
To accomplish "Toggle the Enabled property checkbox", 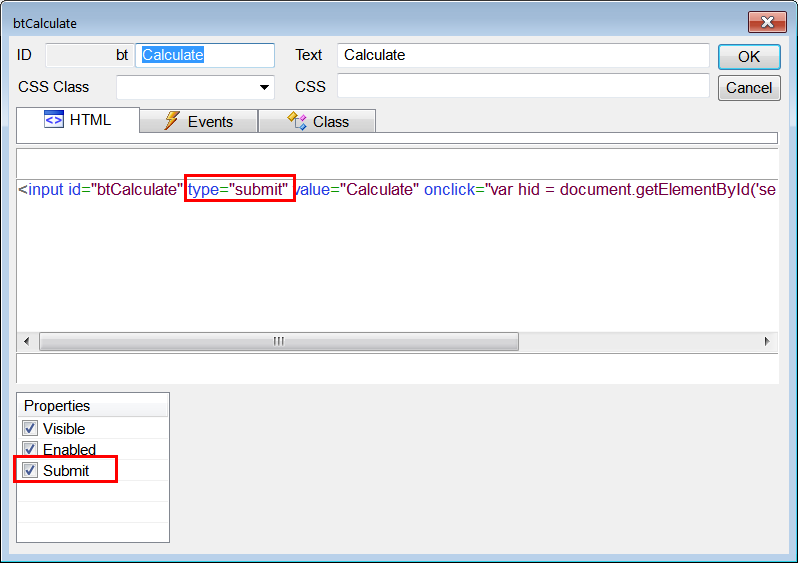I will pyautogui.click(x=30, y=449).
